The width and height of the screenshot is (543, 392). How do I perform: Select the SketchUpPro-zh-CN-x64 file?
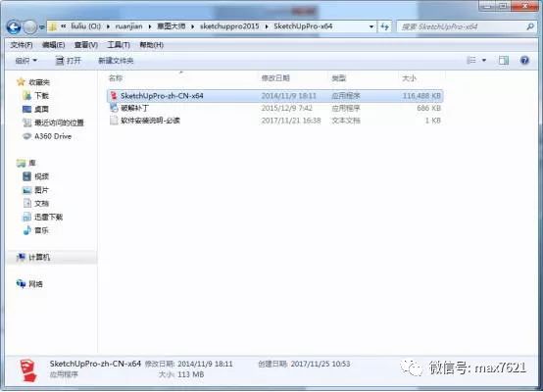275,96
